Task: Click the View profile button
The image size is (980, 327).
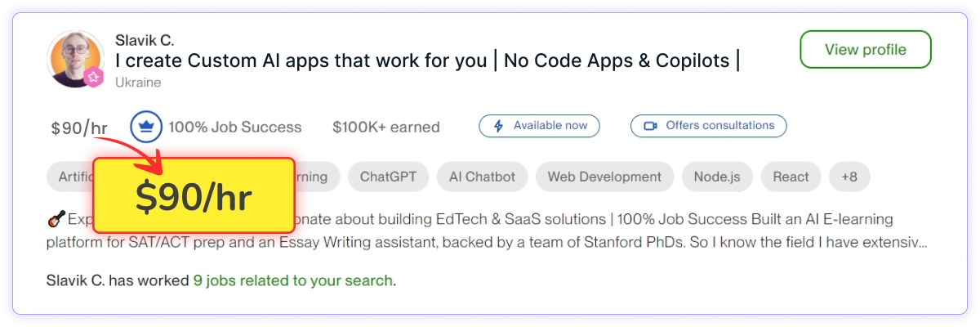Action: click(865, 50)
